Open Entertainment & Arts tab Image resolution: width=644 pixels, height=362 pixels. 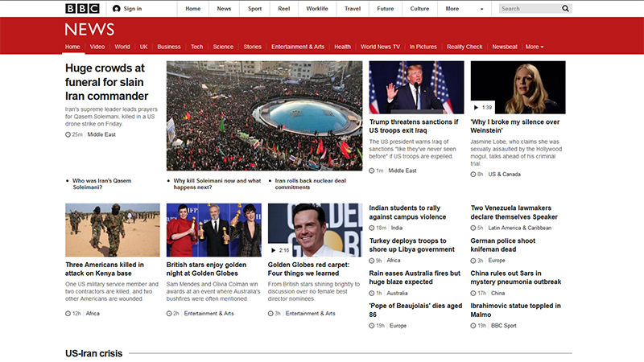tap(298, 47)
